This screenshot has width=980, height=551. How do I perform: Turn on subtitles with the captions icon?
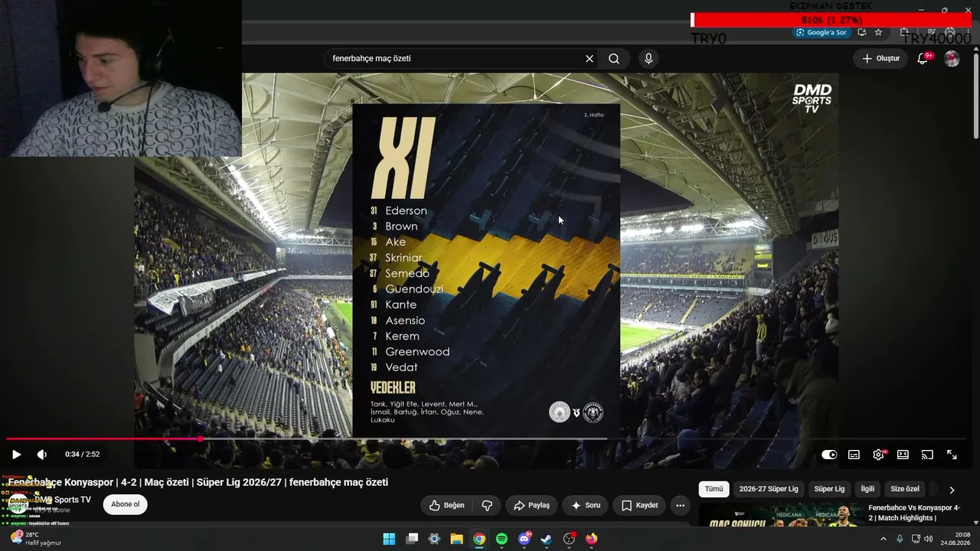pyautogui.click(x=854, y=455)
